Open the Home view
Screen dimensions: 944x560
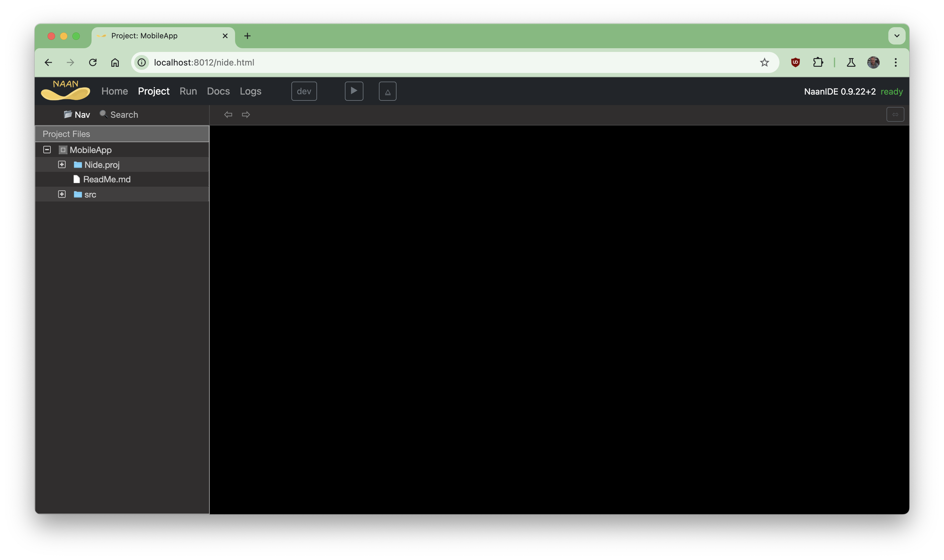tap(114, 91)
